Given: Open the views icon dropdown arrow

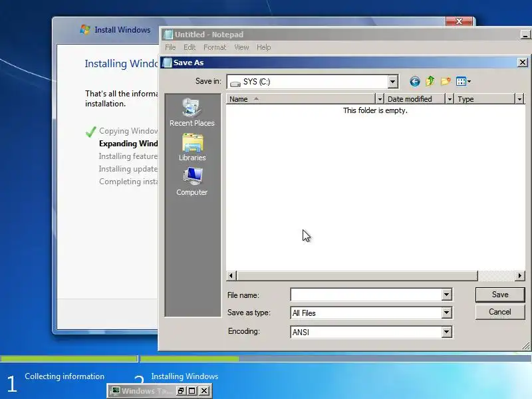Looking at the screenshot, I should point(469,81).
